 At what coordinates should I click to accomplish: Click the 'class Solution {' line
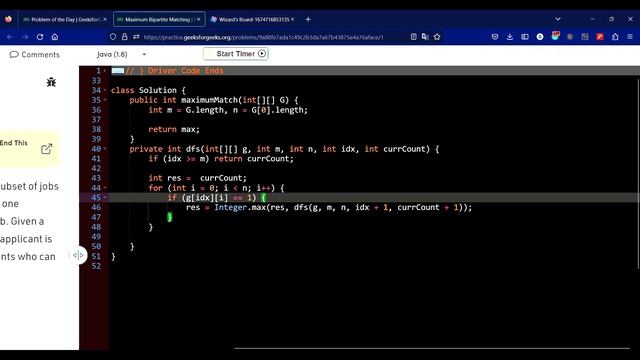pos(148,90)
